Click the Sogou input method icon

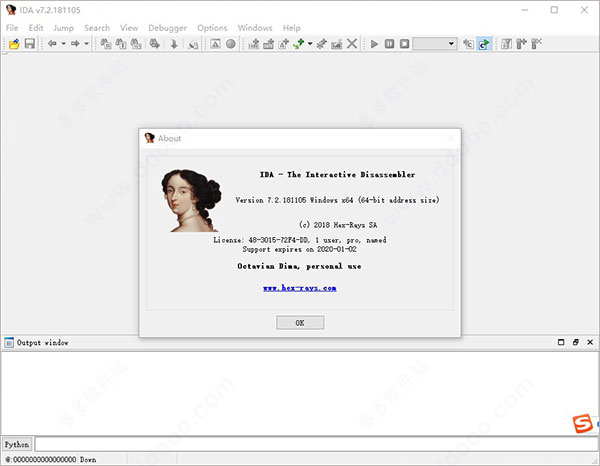[582, 424]
